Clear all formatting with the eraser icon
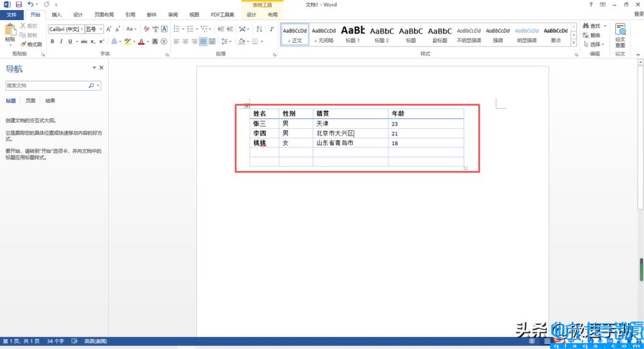Image resolution: width=644 pixels, height=349 pixels. (x=146, y=29)
